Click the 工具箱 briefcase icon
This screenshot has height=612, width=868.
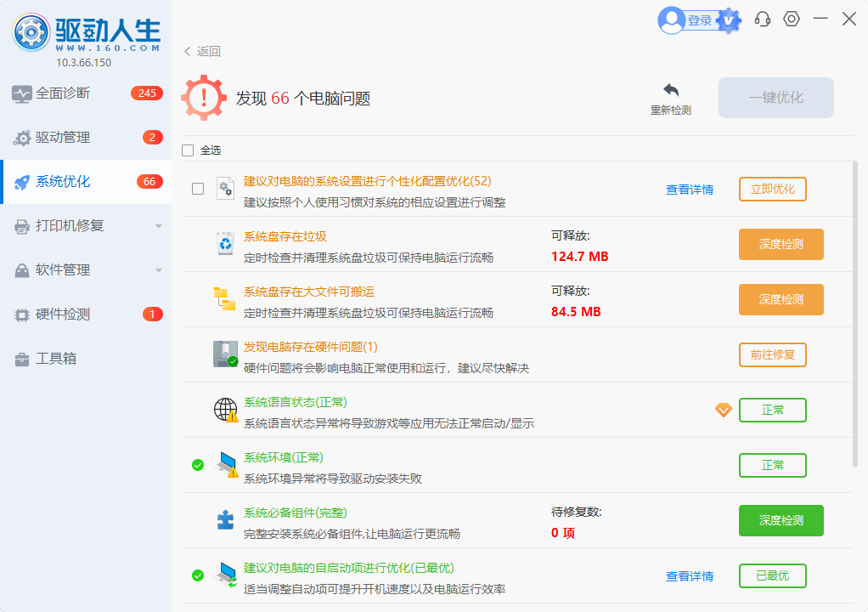pos(21,360)
